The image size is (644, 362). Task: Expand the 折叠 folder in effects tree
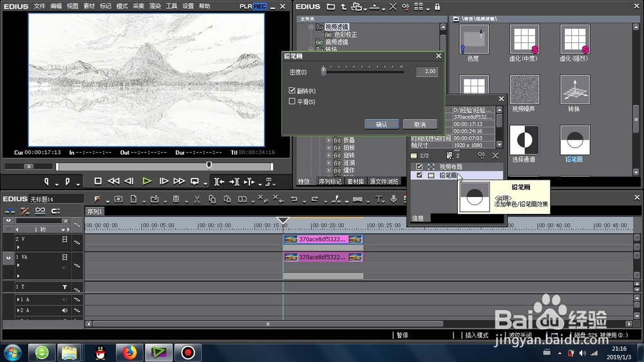coord(328,140)
